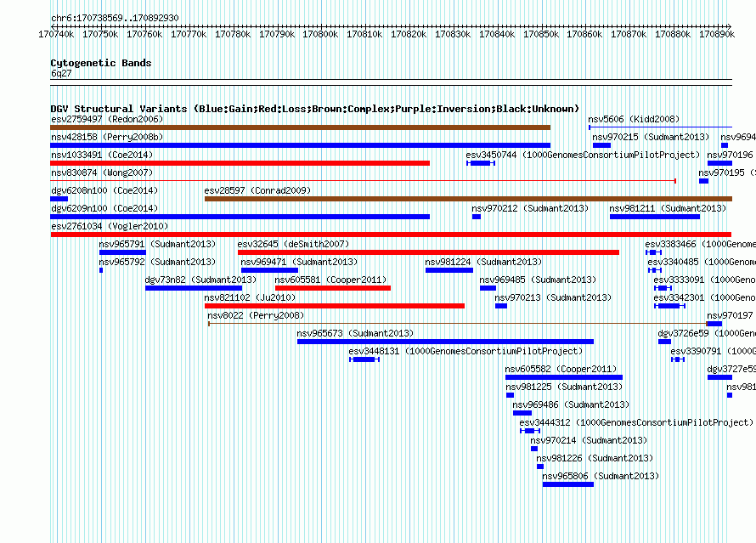
Task: Click nsv981225 (Sudmant2013) label
Action: click(564, 387)
